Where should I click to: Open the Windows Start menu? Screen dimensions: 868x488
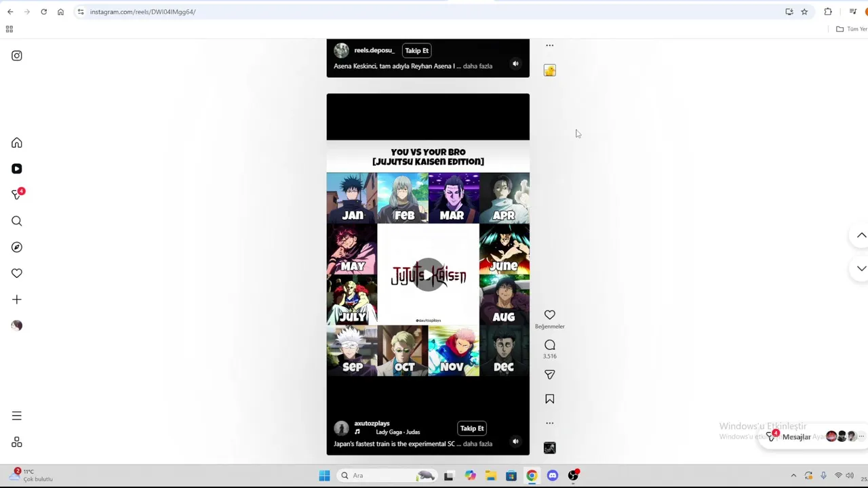324,476
